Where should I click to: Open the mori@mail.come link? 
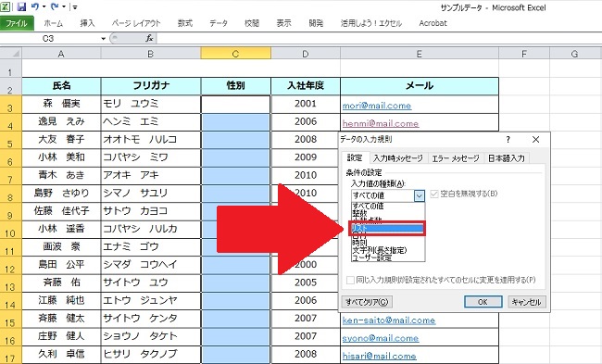[x=377, y=106]
